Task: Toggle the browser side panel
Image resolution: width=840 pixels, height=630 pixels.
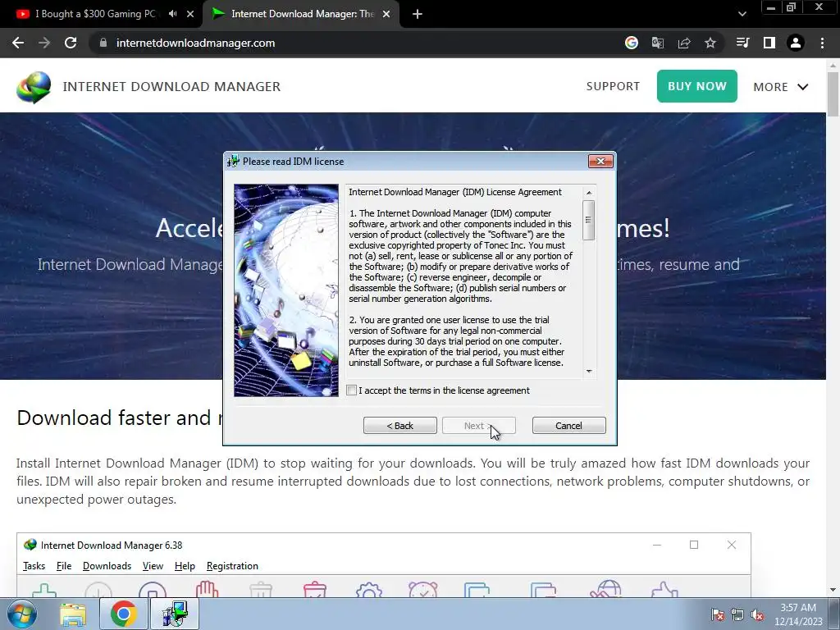Action: pyautogui.click(x=769, y=43)
